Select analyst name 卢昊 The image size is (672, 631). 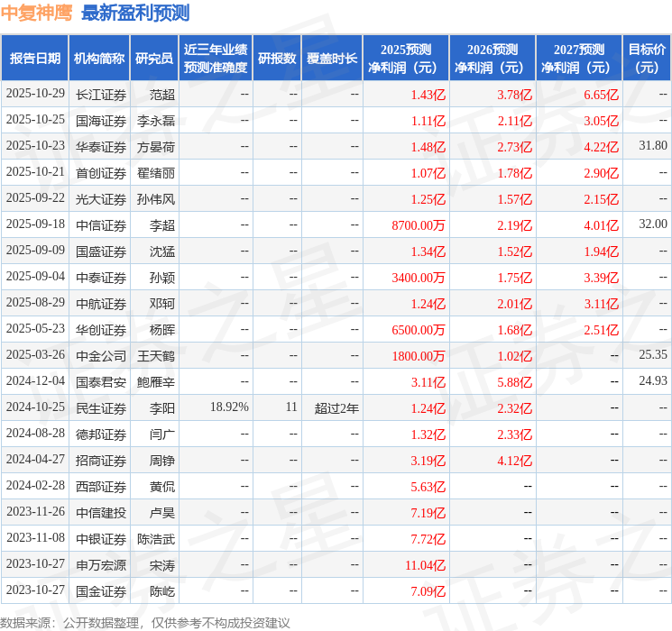click(162, 513)
